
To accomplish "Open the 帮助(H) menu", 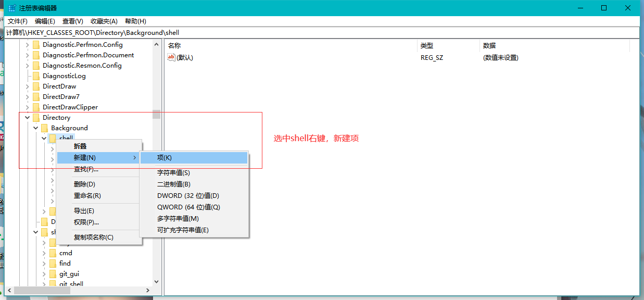I will point(135,21).
